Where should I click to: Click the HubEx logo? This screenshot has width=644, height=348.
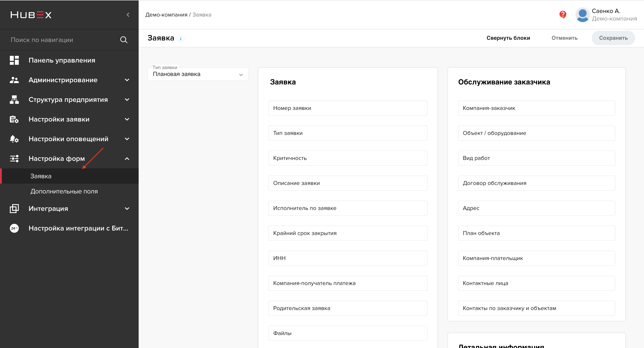[x=31, y=15]
